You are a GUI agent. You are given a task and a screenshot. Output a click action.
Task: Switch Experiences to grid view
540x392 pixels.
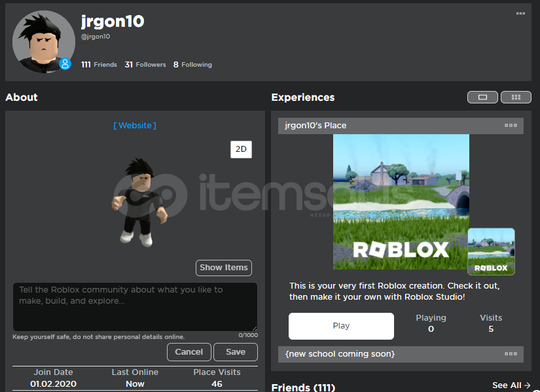516,97
